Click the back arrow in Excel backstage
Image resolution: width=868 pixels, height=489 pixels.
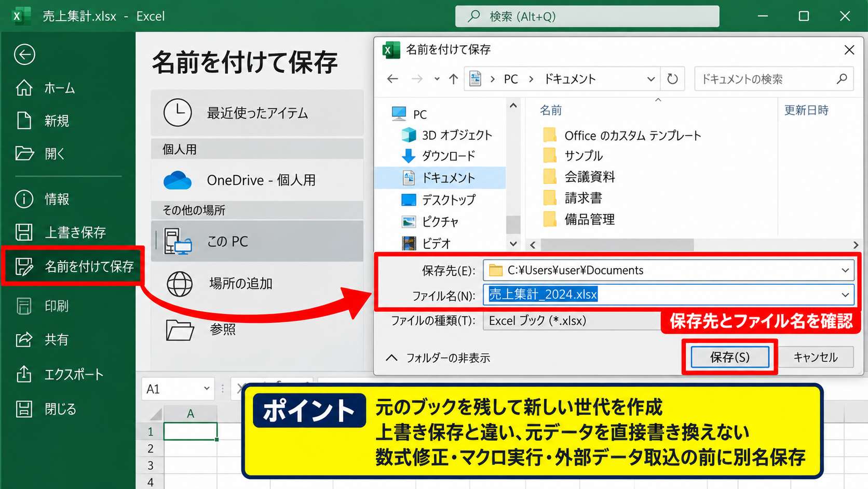tap(24, 55)
